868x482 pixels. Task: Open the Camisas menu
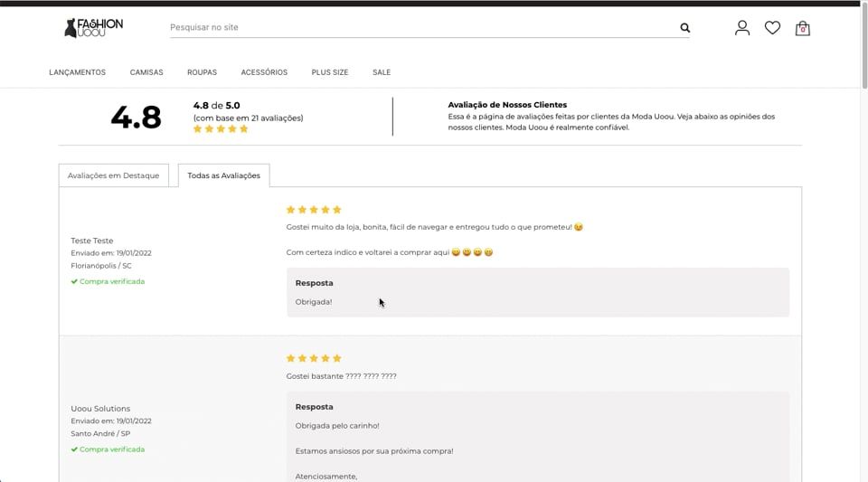(x=146, y=72)
